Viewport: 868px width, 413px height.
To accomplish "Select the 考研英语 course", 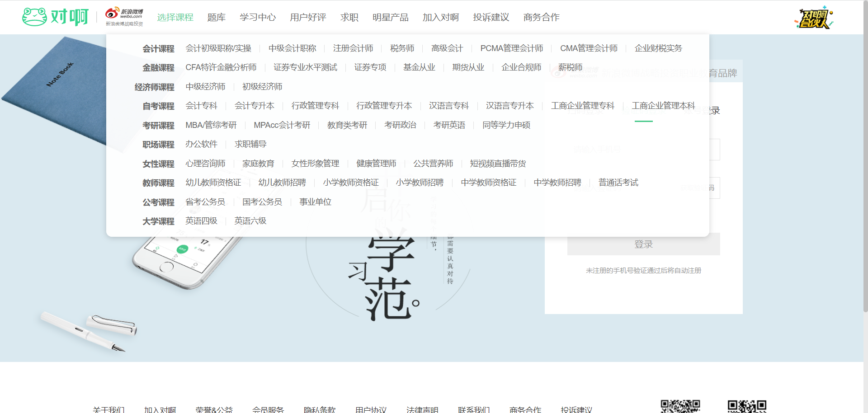I will pos(449,125).
